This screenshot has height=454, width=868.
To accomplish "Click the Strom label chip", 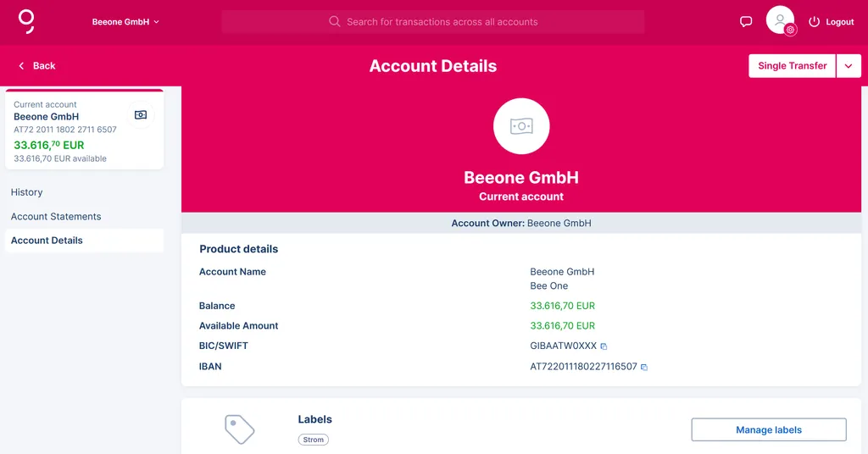I will point(314,440).
